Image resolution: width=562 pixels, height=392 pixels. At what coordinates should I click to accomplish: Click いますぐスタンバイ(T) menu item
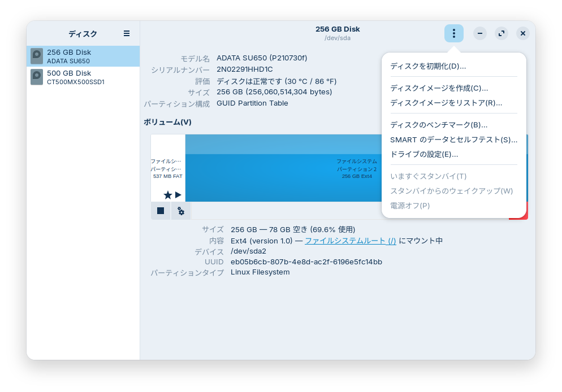[x=428, y=176]
